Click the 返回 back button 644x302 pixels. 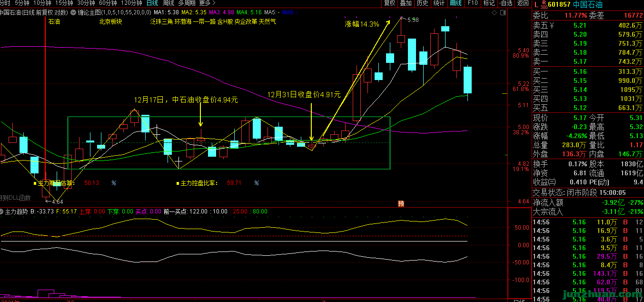point(523,3)
